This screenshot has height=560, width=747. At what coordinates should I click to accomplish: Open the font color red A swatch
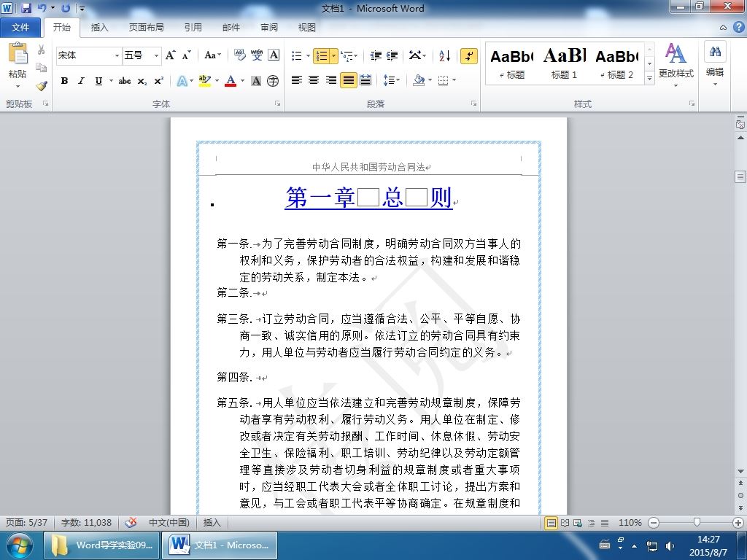click(x=231, y=81)
